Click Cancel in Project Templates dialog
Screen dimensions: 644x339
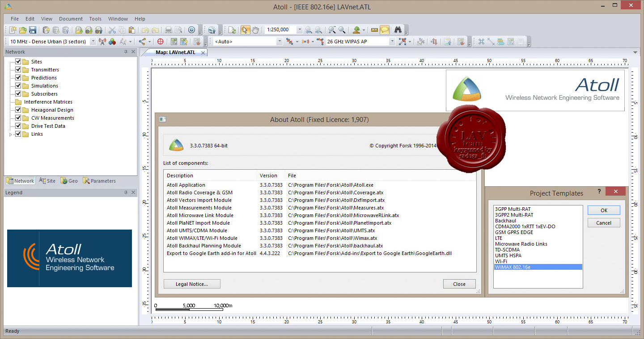pyautogui.click(x=604, y=223)
